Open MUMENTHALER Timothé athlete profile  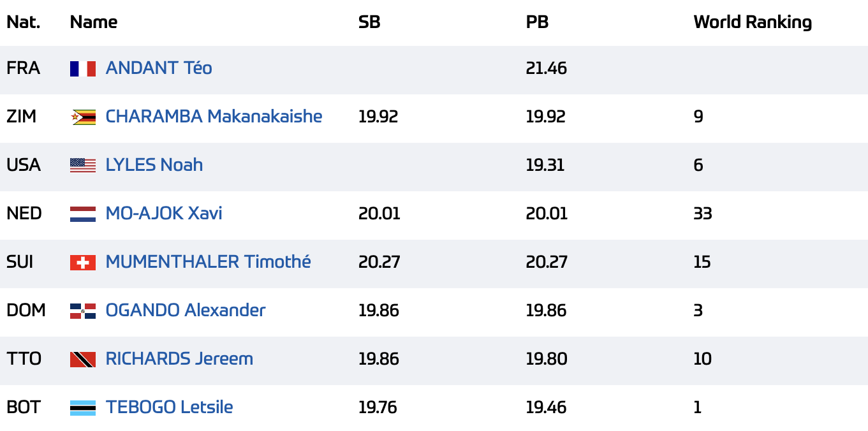click(x=209, y=261)
